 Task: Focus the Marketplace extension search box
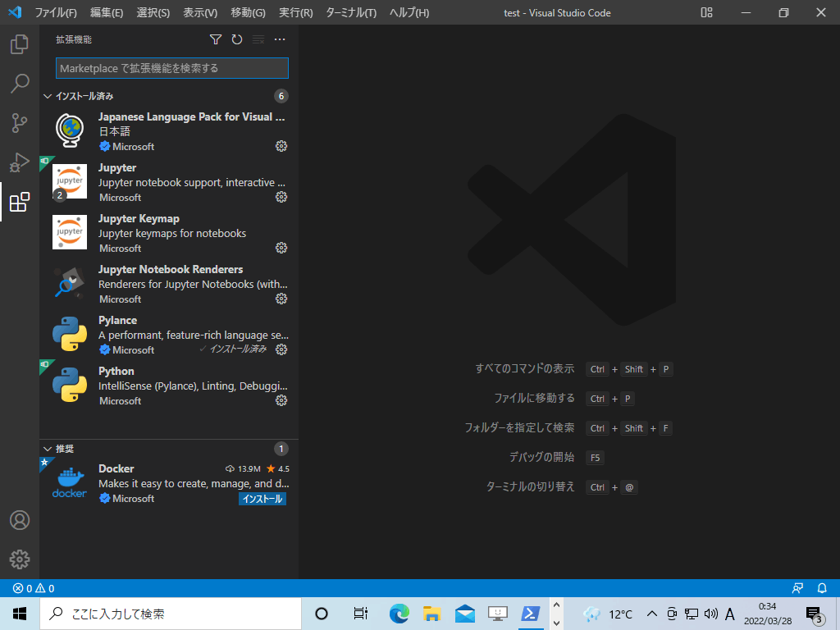(x=172, y=68)
